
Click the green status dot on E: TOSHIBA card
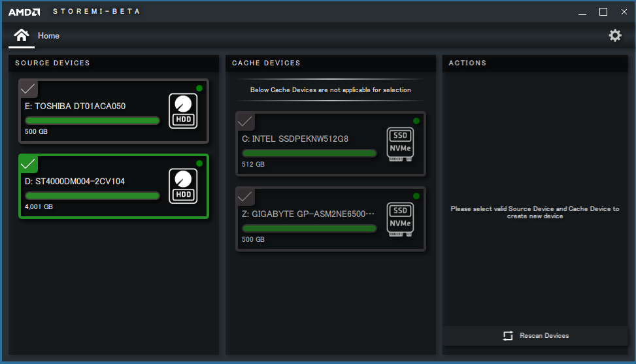coord(199,88)
